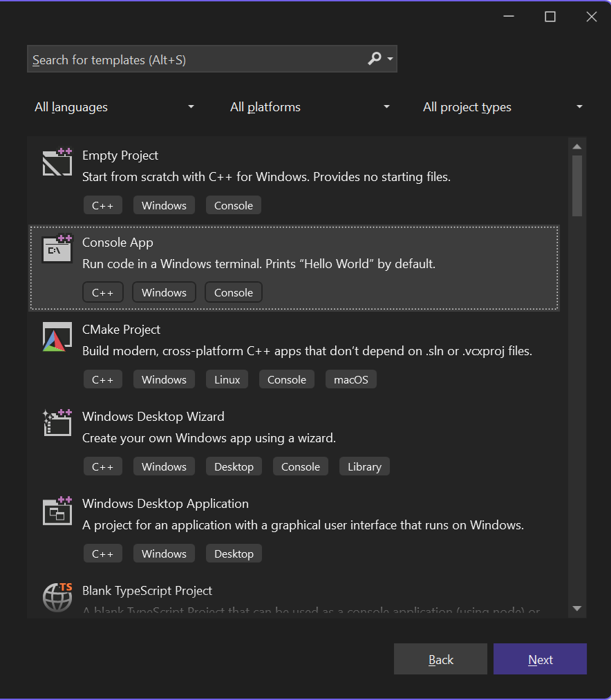
Task: Select the Linux tag under CMake Project
Action: (226, 379)
